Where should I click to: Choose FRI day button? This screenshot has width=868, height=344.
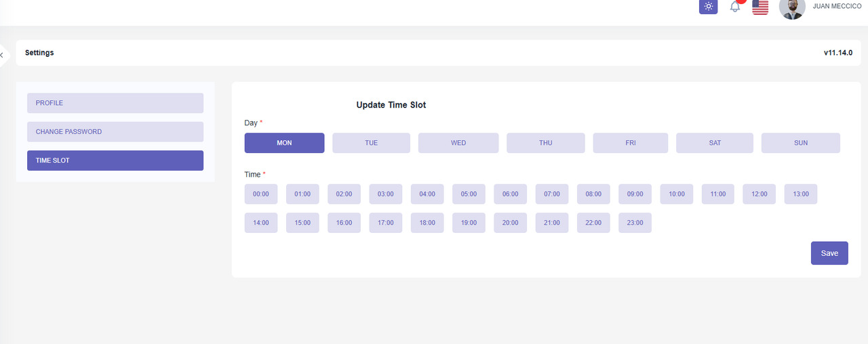[631, 143]
